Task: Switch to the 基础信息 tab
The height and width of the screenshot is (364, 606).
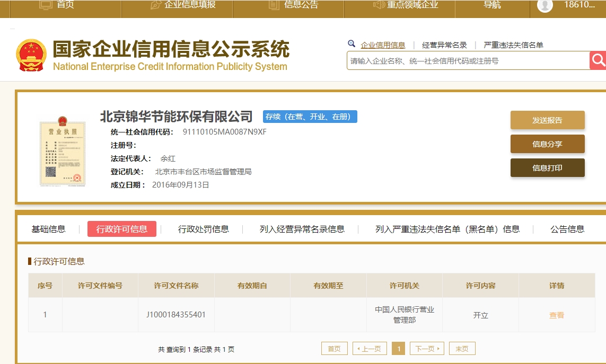Action: [x=48, y=229]
